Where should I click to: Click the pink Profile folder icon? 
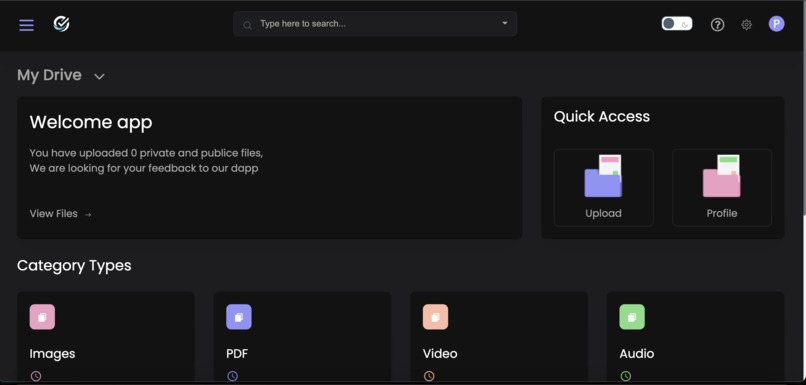pos(722,176)
